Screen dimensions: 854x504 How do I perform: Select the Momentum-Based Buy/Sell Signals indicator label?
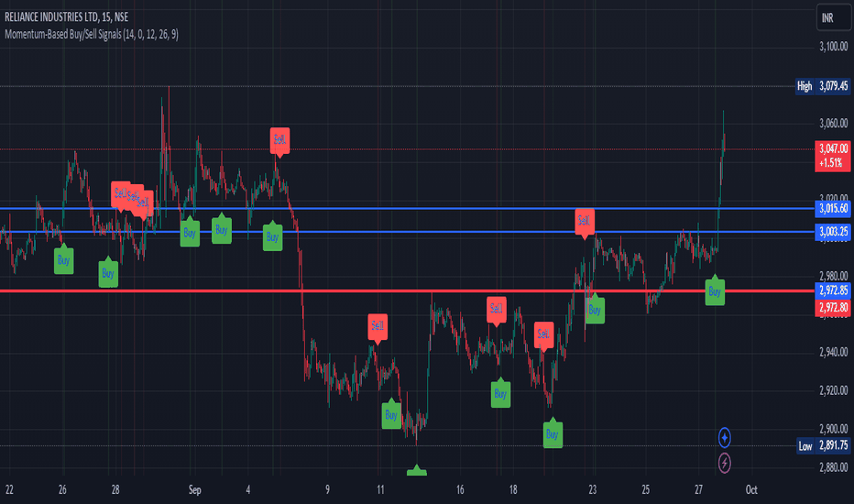(91, 34)
